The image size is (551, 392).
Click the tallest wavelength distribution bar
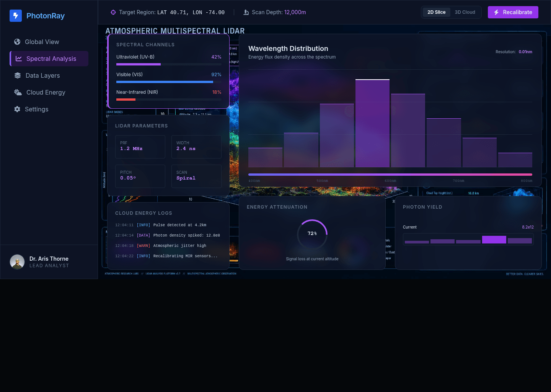coord(372,123)
